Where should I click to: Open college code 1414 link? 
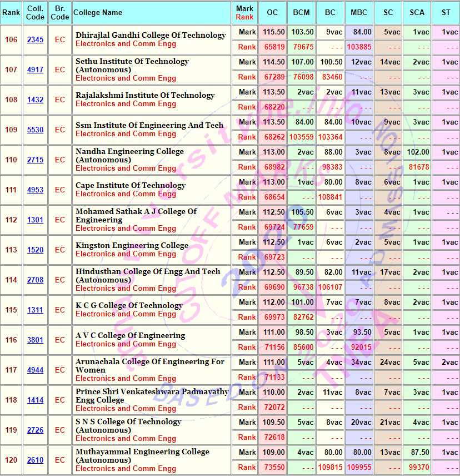(35, 400)
